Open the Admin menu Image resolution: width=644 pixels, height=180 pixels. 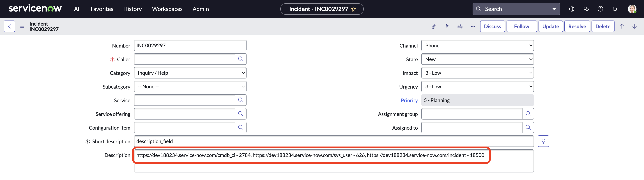(x=201, y=9)
